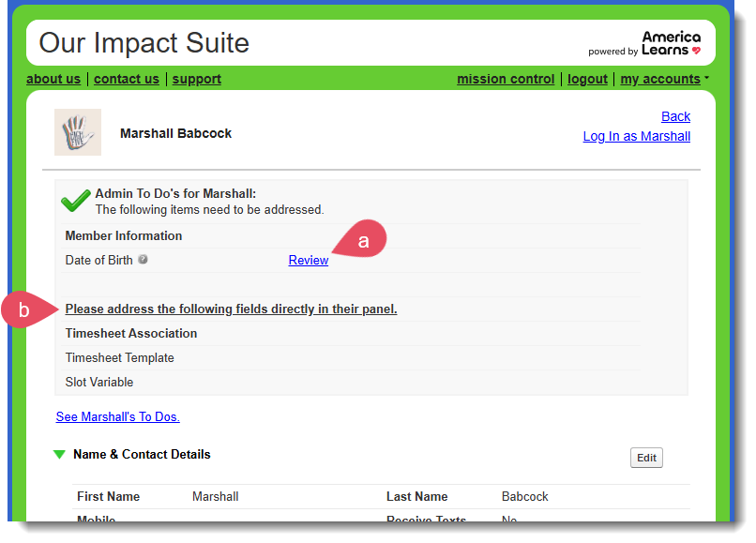Open the contact us link

(127, 79)
